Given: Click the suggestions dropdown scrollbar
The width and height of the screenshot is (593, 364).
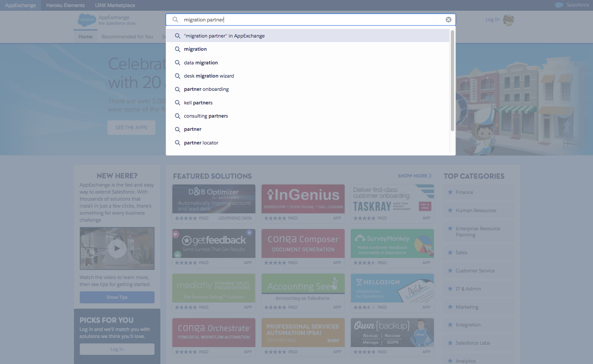Looking at the screenshot, I should click(452, 80).
